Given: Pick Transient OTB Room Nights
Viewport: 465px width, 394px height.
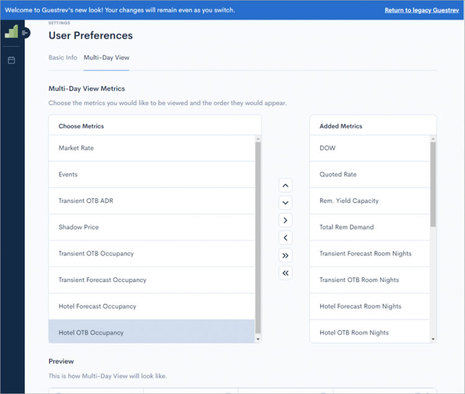Looking at the screenshot, I should pyautogui.click(x=370, y=280).
